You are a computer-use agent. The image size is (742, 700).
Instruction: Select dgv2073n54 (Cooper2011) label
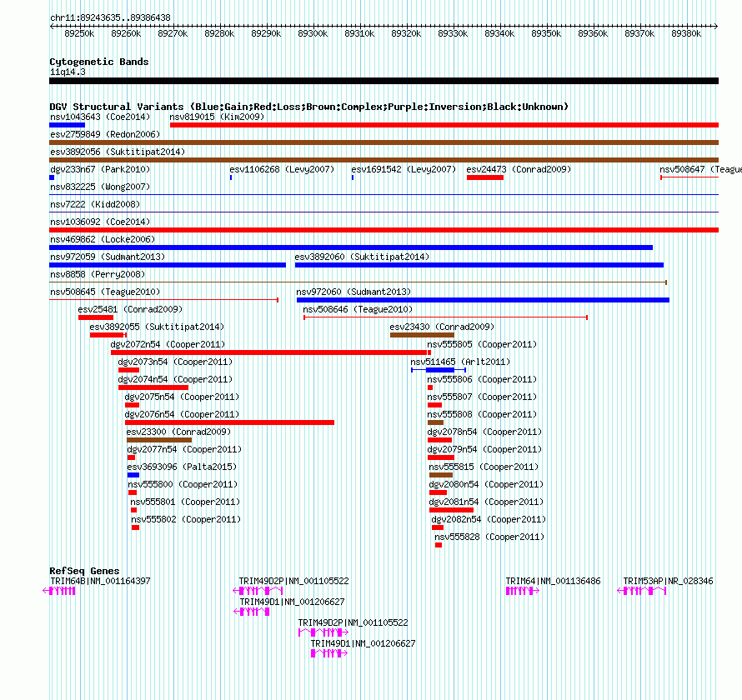click(176, 362)
